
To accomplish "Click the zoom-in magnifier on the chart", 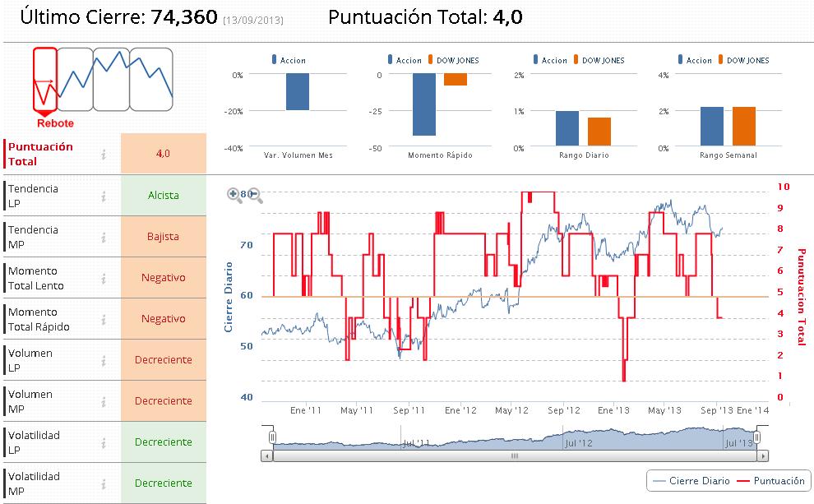I will (x=234, y=195).
